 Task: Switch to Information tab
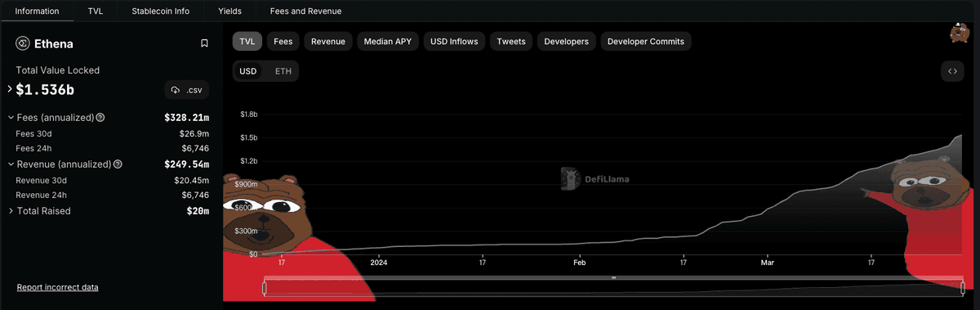pos(38,11)
